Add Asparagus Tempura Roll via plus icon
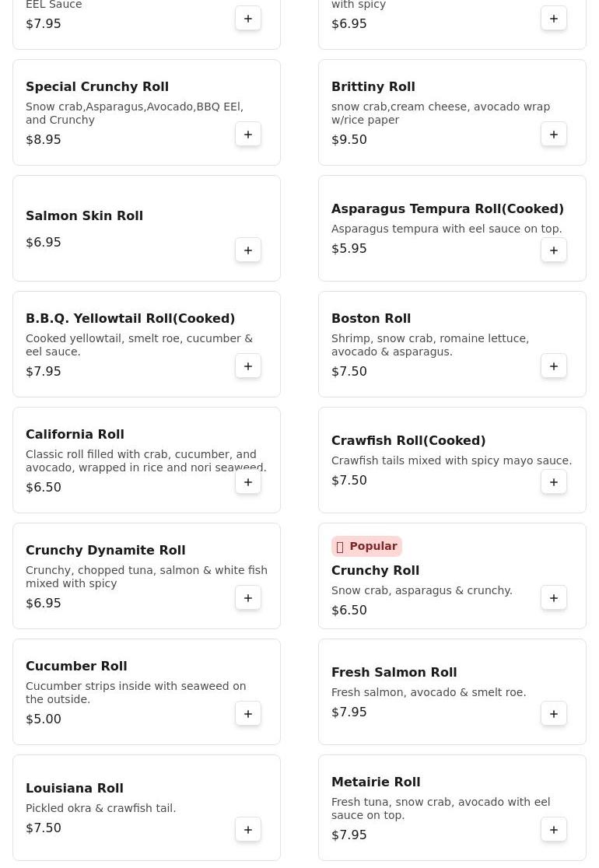The height and width of the screenshot is (868, 599). click(554, 250)
